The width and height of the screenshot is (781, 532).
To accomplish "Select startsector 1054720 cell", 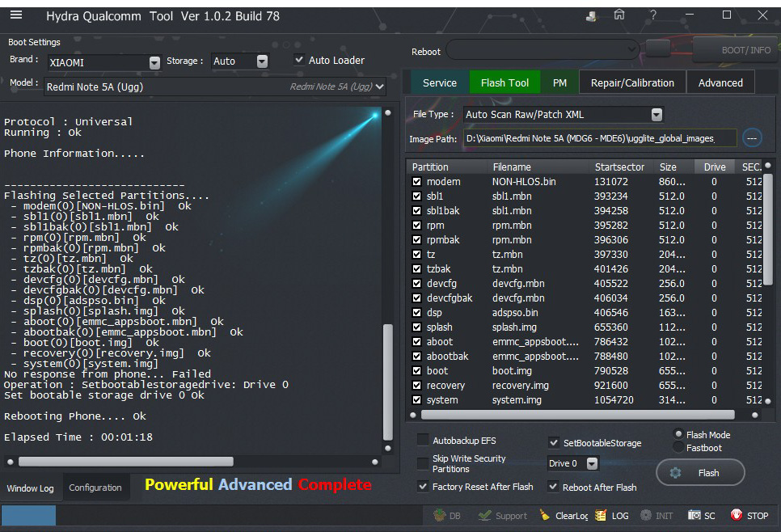I will 614,400.
